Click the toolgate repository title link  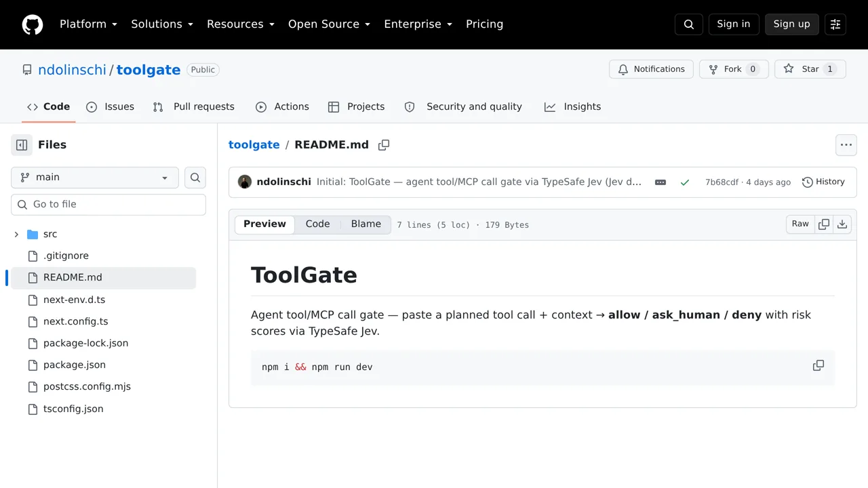pos(149,70)
